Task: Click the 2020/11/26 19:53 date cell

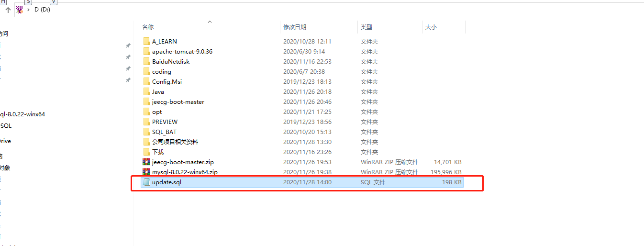Action: tap(307, 162)
